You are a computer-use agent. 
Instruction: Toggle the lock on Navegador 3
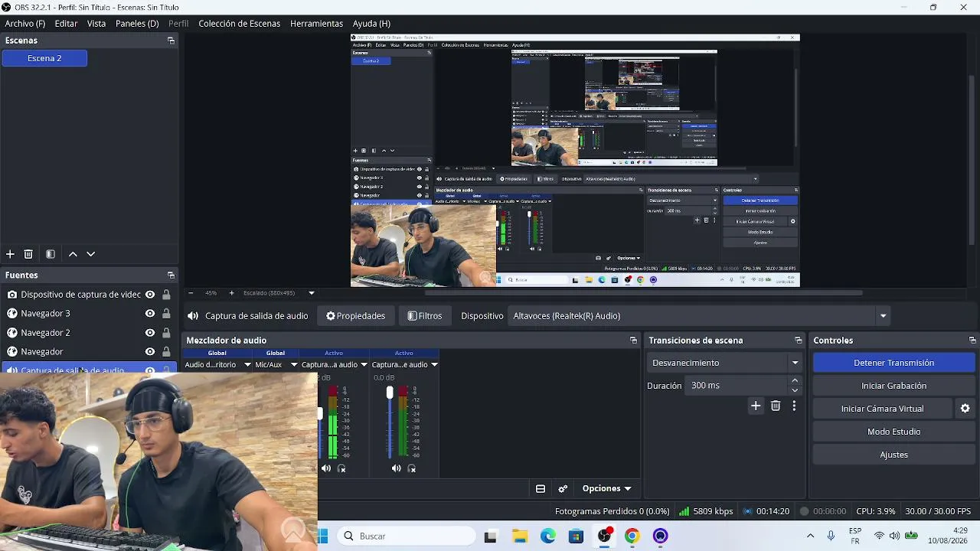166,314
